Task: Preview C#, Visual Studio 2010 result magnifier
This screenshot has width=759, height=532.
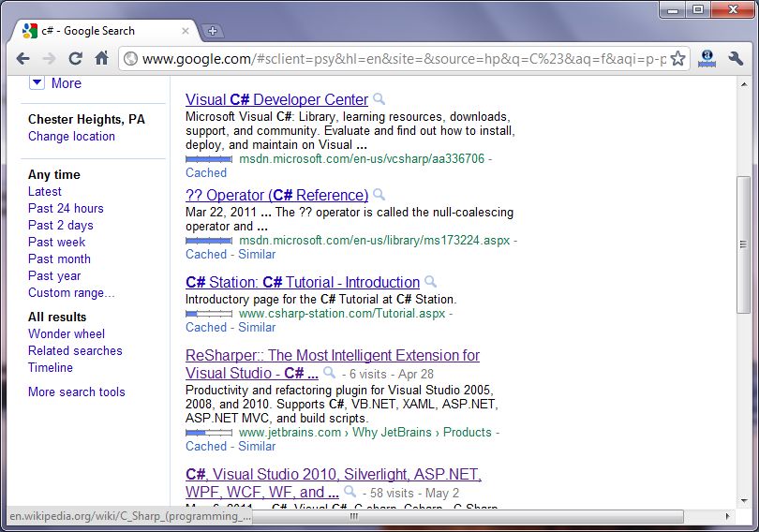Action: pos(350,492)
